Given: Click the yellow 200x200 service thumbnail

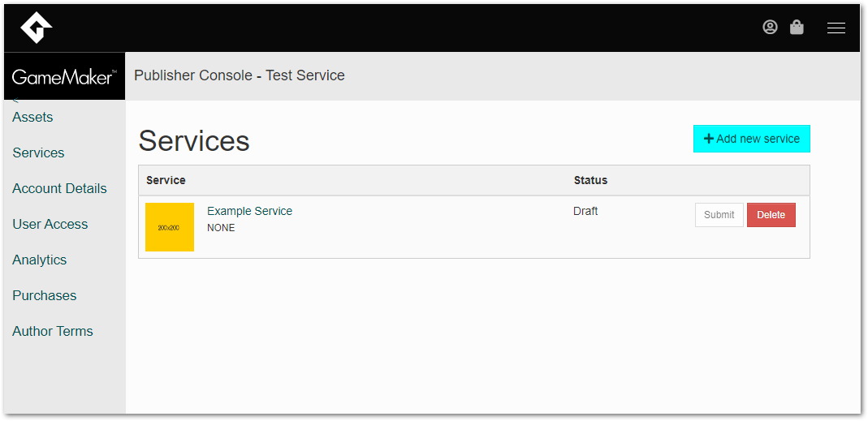Looking at the screenshot, I should tap(170, 227).
